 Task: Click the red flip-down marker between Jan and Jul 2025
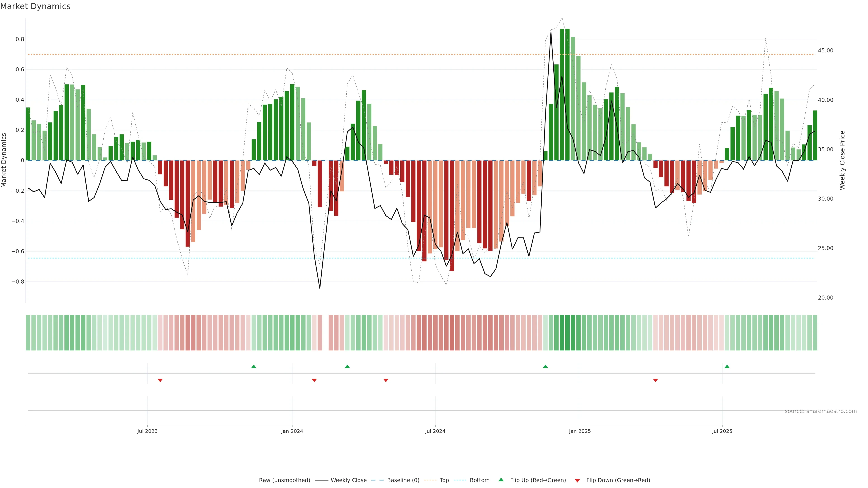655,380
